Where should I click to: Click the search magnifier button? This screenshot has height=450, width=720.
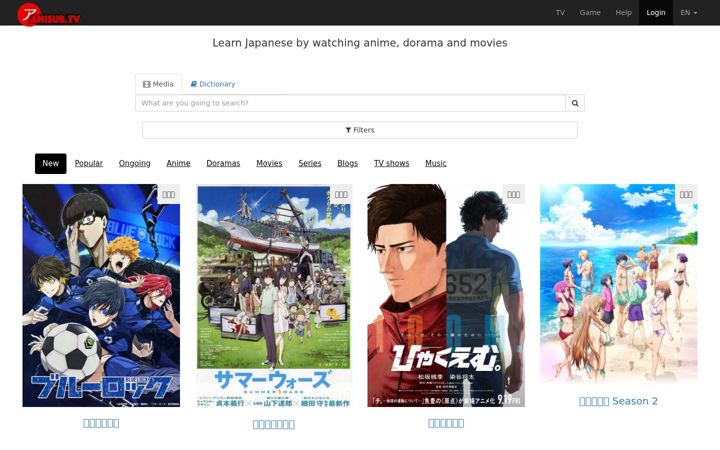pos(575,103)
